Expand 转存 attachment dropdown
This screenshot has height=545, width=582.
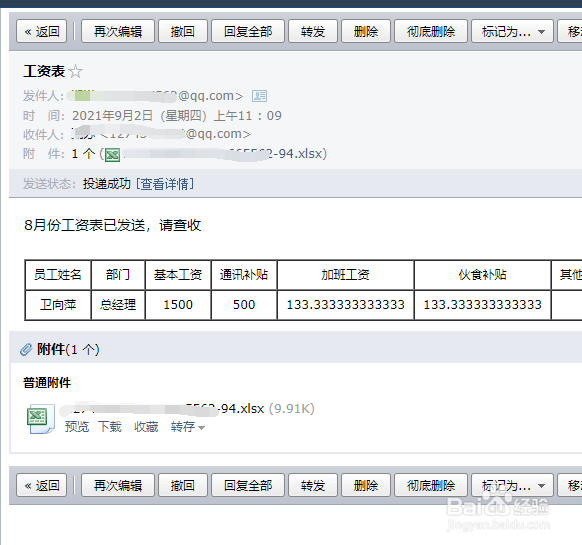188,427
